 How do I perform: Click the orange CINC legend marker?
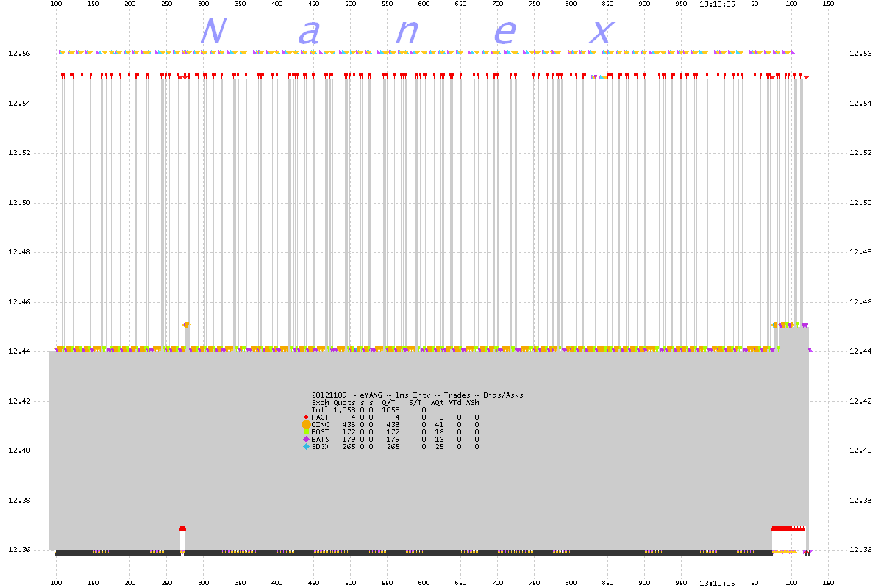point(306,425)
